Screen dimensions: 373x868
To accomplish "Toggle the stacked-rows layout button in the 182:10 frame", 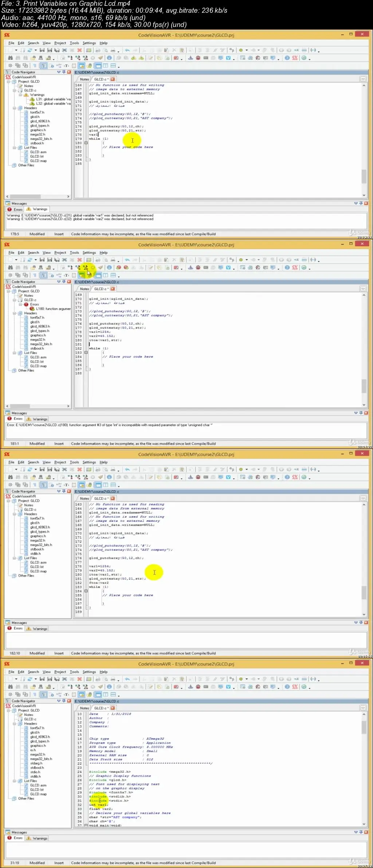I will (113, 485).
